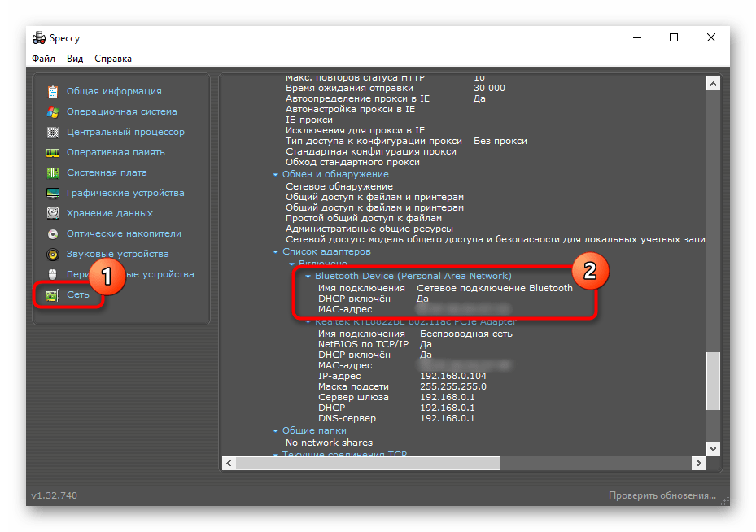Open Общая информация section

[114, 91]
